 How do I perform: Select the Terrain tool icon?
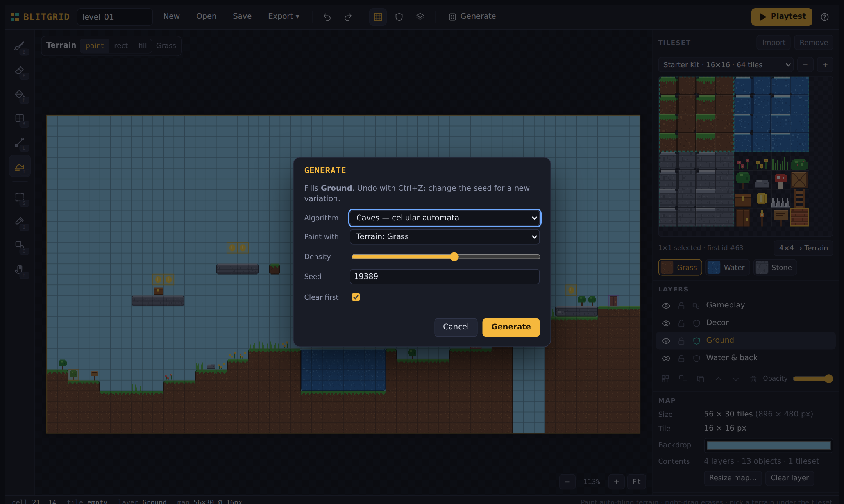[x=20, y=166]
